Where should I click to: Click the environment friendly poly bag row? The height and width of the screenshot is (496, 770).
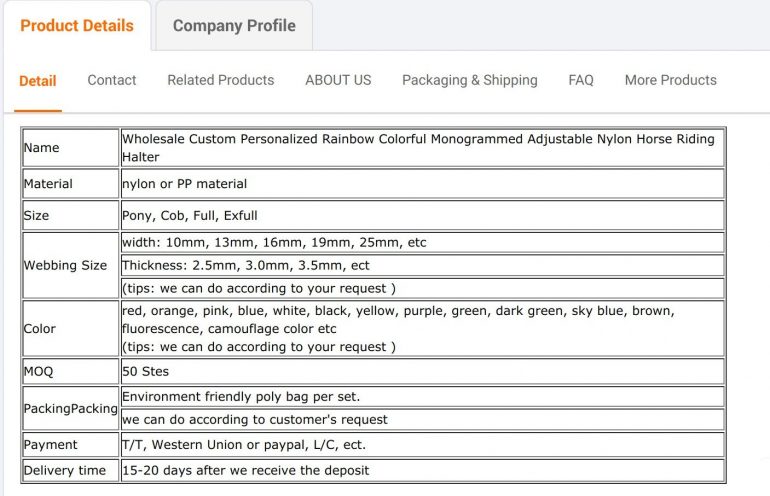[241, 397]
